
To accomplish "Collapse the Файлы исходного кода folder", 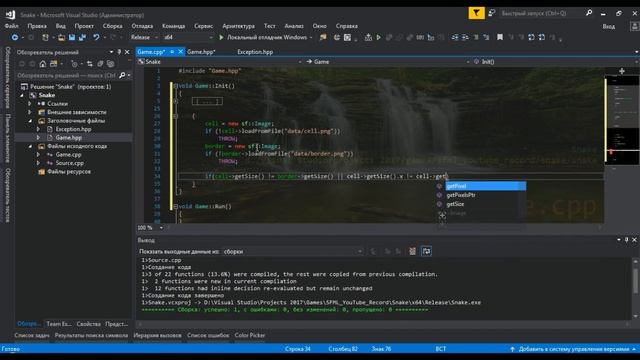I will coord(30,146).
